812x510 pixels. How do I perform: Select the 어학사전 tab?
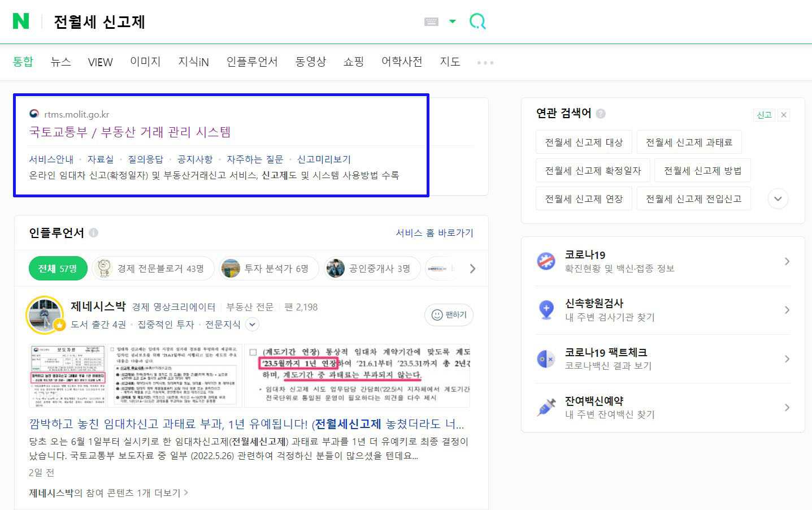pos(402,62)
